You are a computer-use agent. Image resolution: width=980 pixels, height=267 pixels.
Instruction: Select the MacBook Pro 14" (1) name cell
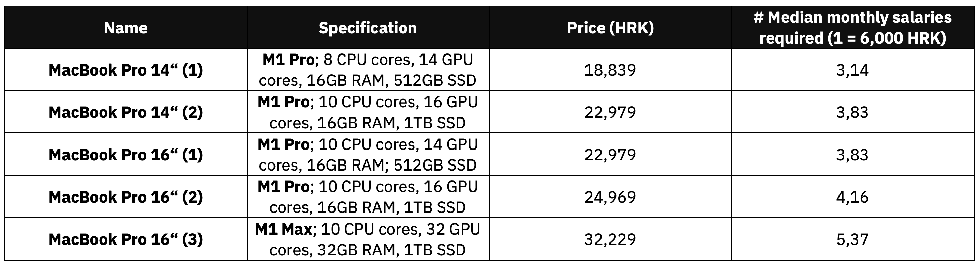tap(125, 70)
